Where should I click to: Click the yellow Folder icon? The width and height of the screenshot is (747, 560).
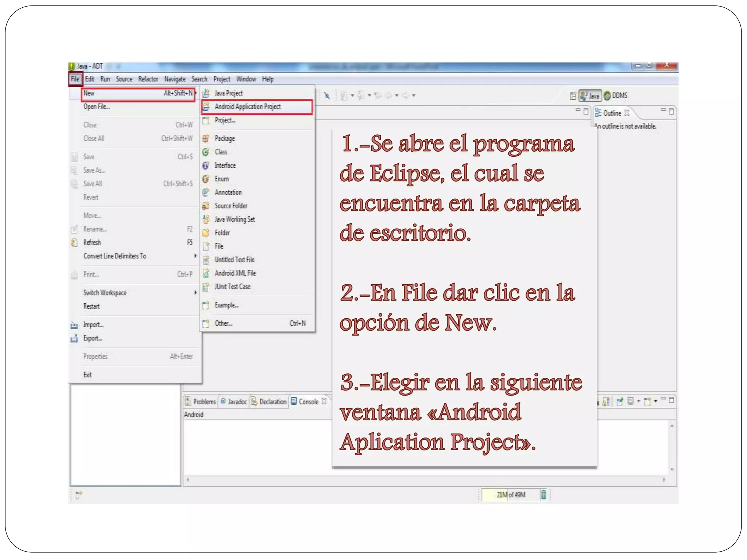206,233
